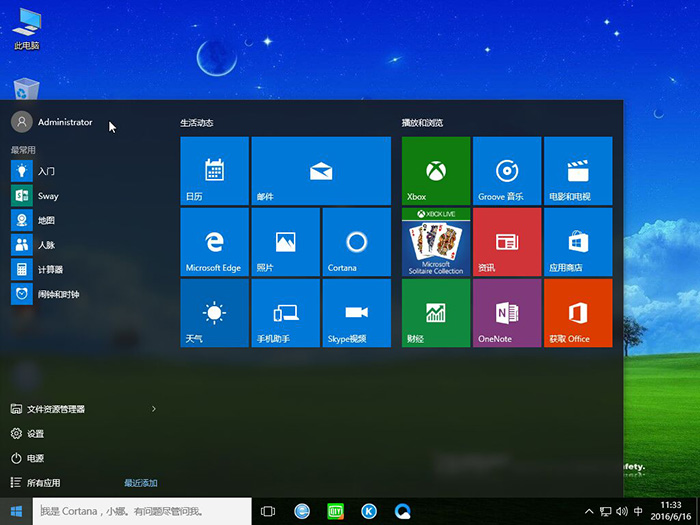
Task: Open the Cortana tile
Action: (x=356, y=242)
